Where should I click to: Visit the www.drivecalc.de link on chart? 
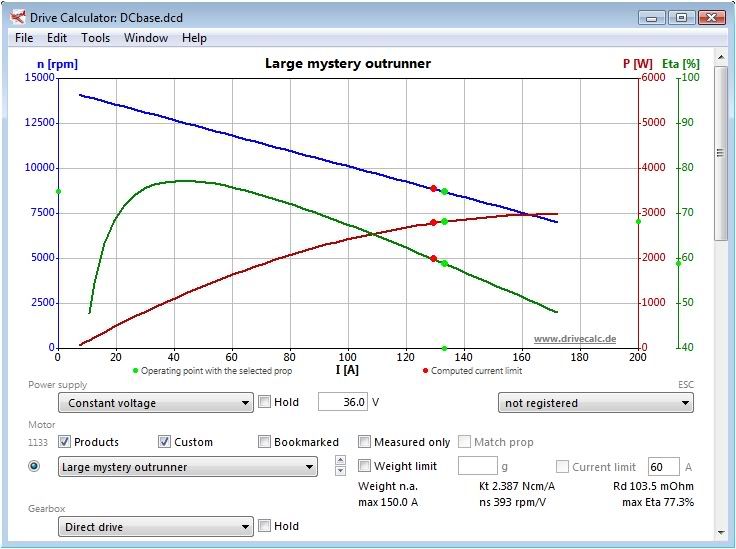pyautogui.click(x=574, y=339)
